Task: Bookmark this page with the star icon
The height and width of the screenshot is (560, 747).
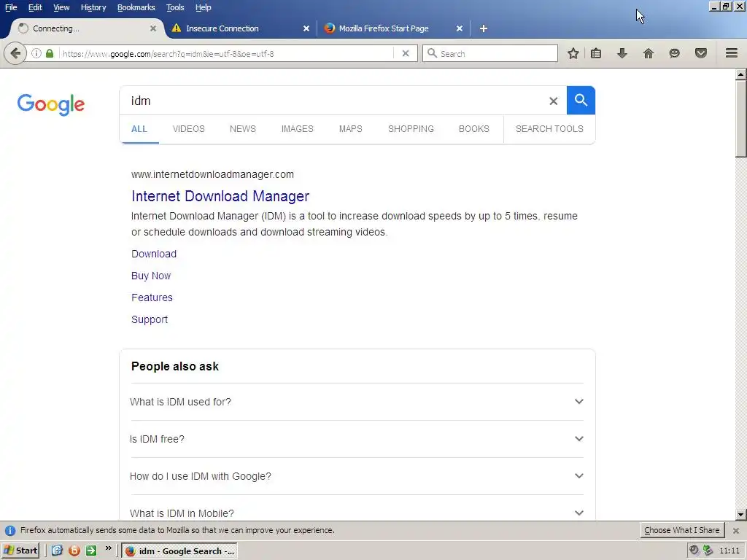Action: [573, 53]
